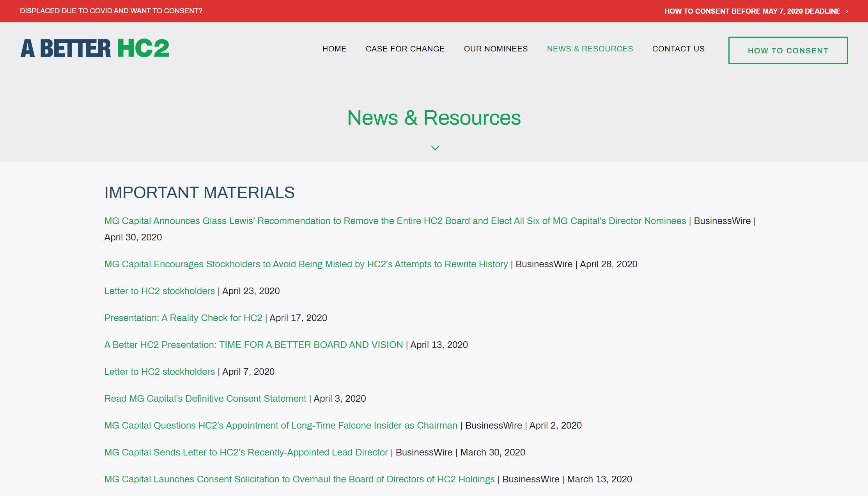Open the Glass Lewis recommendation press release
This screenshot has height=496, width=868.
[395, 221]
